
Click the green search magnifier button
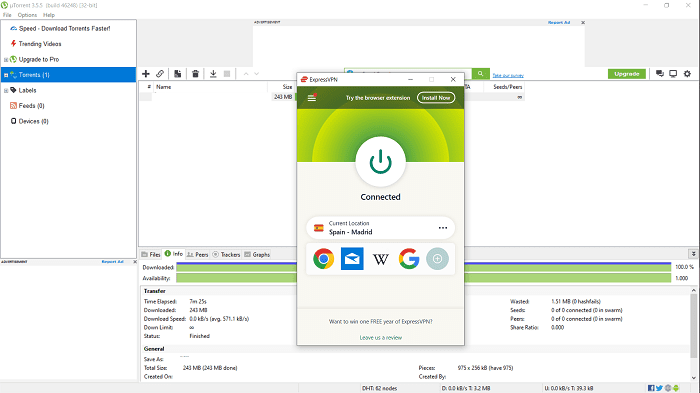[x=480, y=74]
